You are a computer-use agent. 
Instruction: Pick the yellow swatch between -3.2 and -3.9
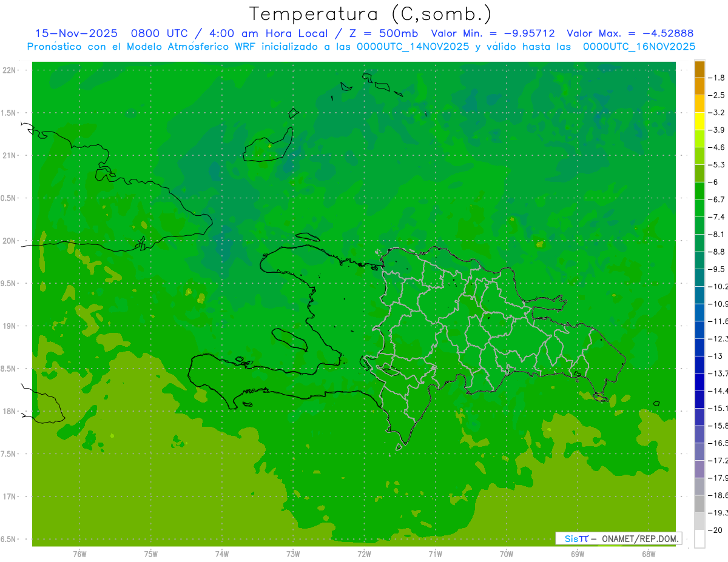coord(699,121)
